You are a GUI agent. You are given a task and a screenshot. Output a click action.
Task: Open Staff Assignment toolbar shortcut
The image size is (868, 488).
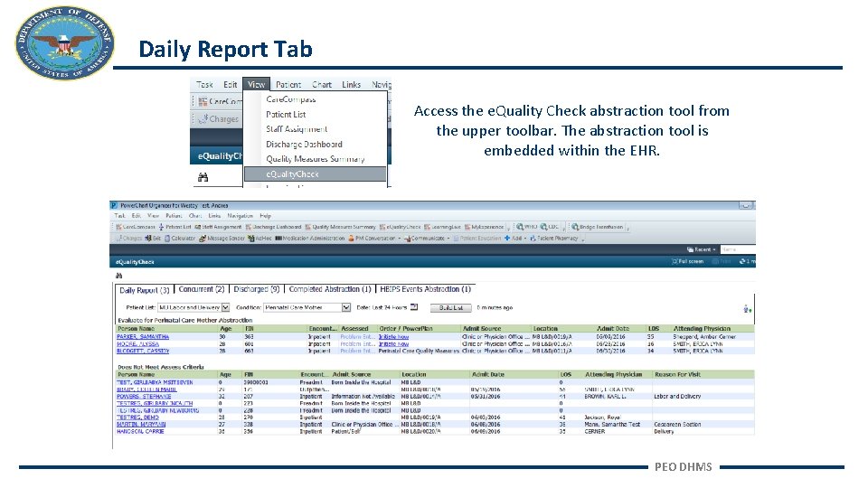pos(218,227)
